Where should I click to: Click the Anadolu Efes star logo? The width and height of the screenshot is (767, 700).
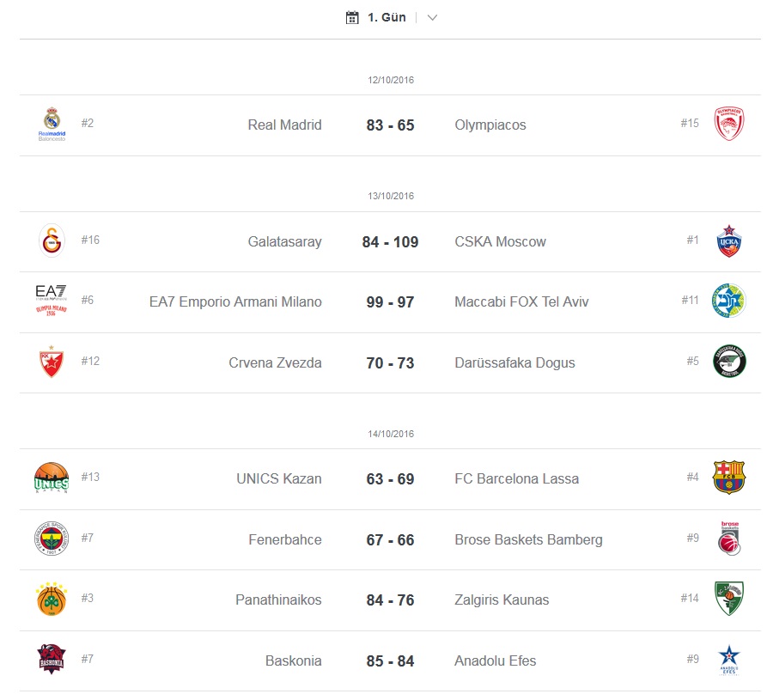tap(729, 660)
